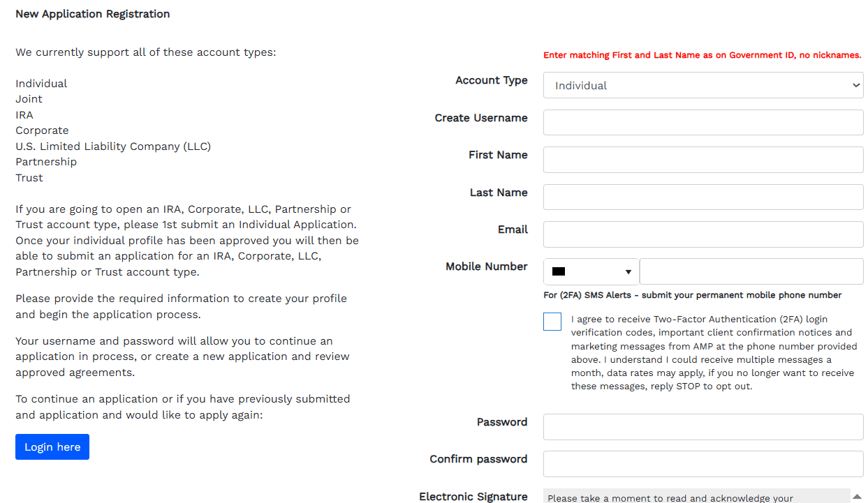This screenshot has width=868, height=503.
Task: Click the Confirm password field
Action: tap(703, 464)
